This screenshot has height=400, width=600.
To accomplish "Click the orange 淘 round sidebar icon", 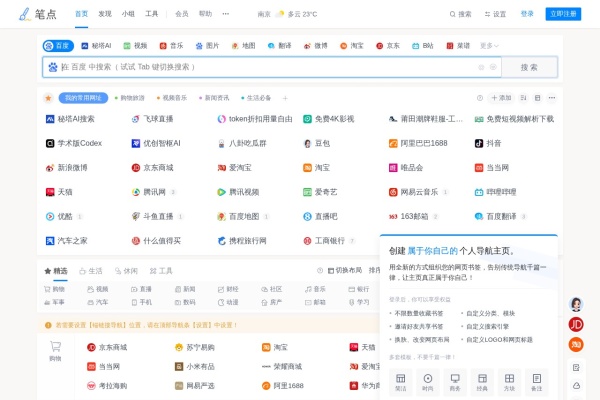I will pyautogui.click(x=576, y=344).
